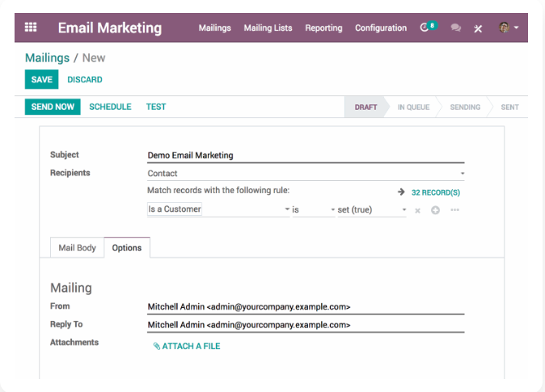This screenshot has width=545, height=392.
Task: Open the 'set (true)' value dropdown
Action: (372, 209)
